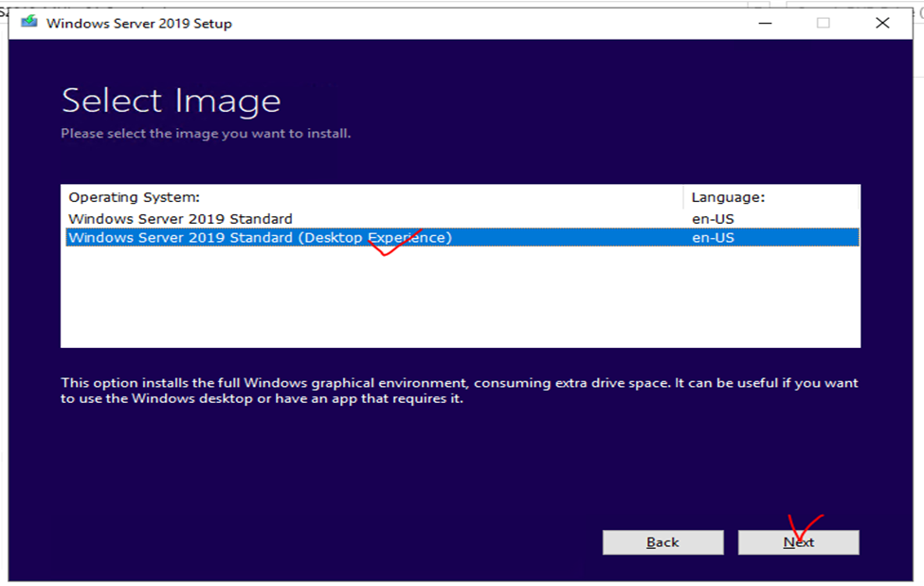
Task: Click en-US in the Standard row
Action: click(713, 219)
